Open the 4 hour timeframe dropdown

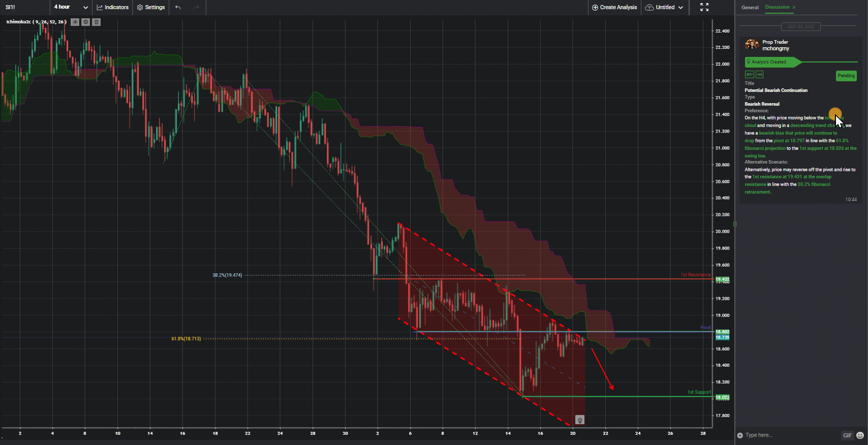pos(71,7)
